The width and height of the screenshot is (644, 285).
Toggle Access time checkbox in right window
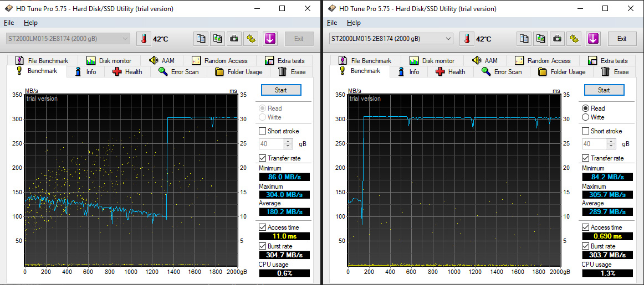coord(585,227)
